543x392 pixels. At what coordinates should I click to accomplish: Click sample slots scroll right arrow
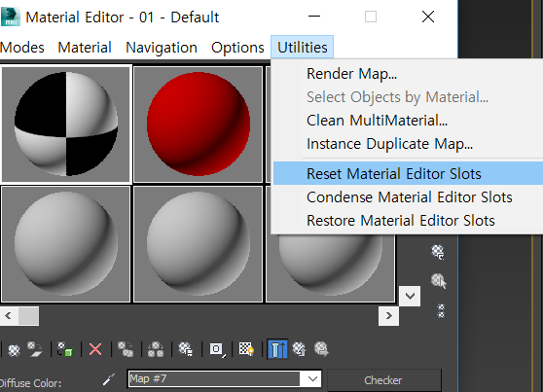(x=388, y=316)
